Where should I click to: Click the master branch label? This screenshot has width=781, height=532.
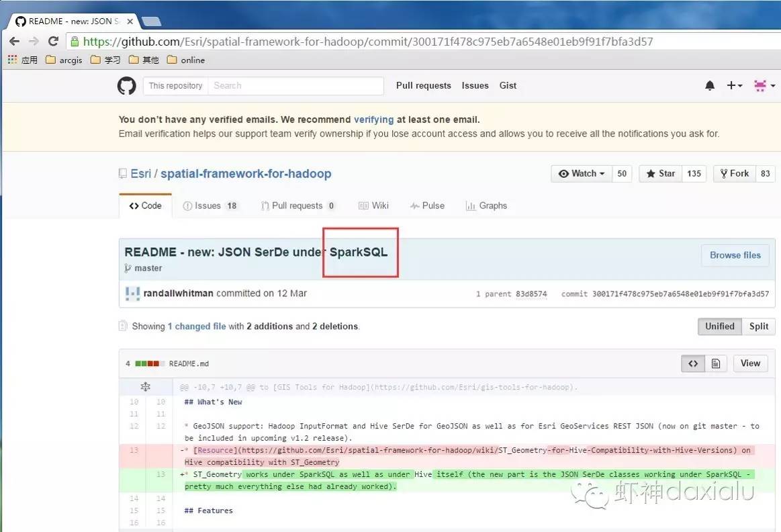point(148,268)
